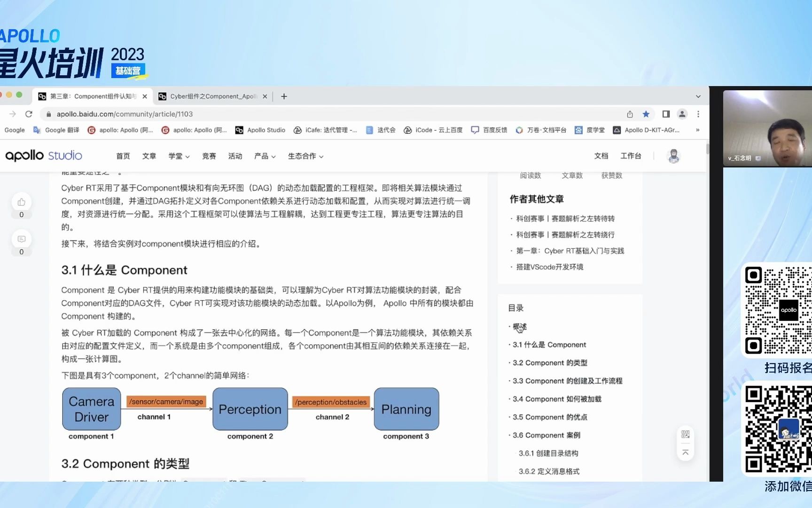
Task: Close the 第三章 Component组件认知 tab
Action: (145, 96)
